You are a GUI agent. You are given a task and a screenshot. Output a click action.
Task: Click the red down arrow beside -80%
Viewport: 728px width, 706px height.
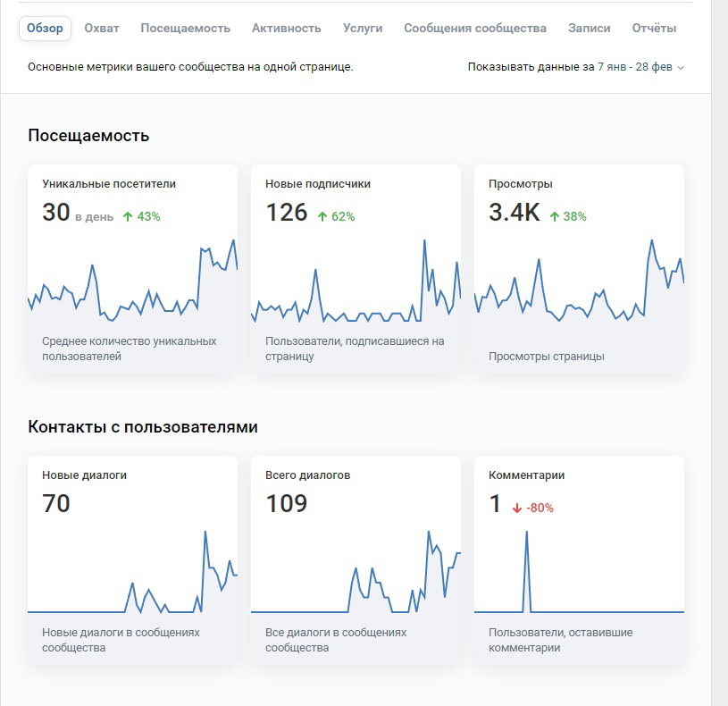517,508
